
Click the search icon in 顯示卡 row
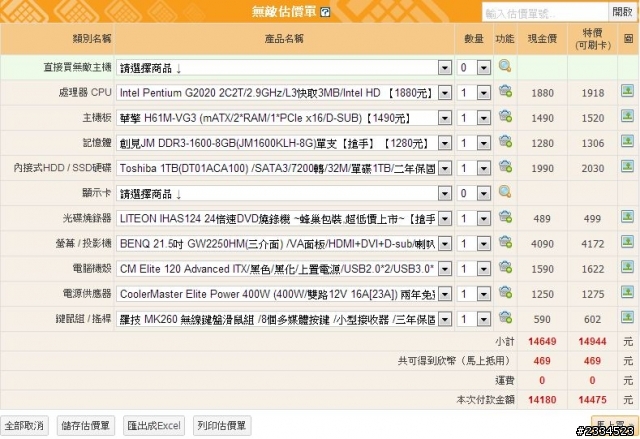point(505,192)
